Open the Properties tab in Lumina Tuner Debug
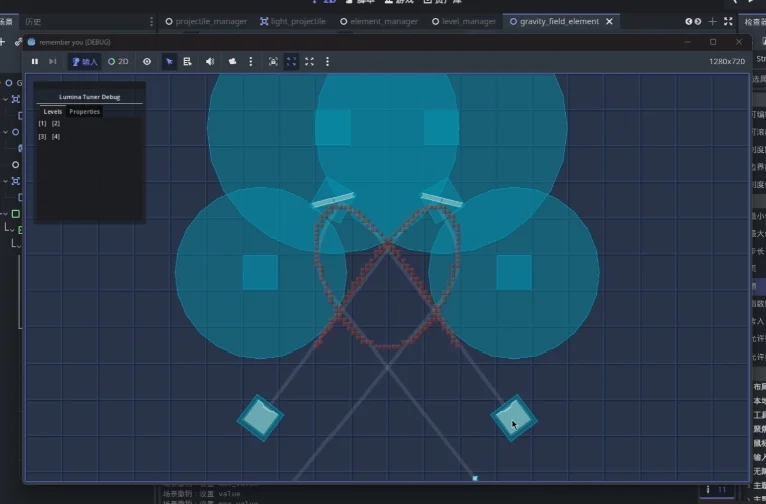The width and height of the screenshot is (766, 504). pos(84,112)
